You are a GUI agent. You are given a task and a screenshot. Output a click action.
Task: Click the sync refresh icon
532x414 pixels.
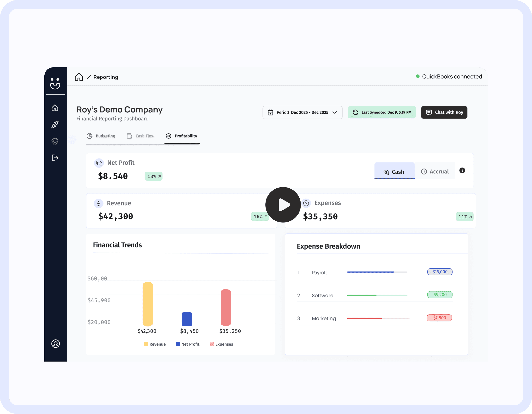pos(355,112)
